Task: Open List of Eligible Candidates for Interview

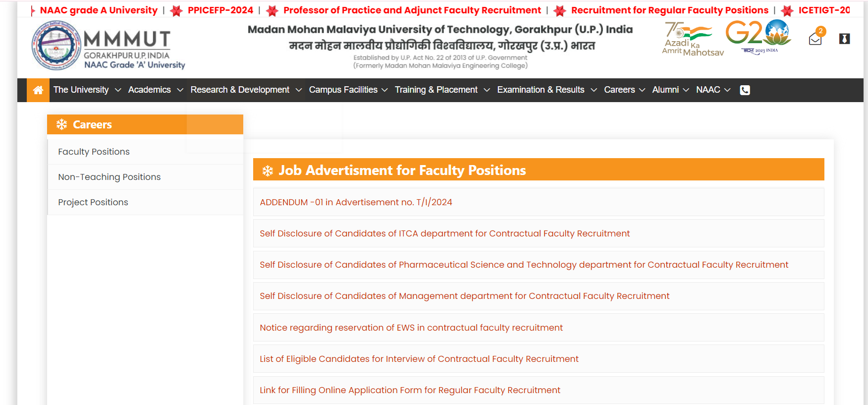Action: [x=539, y=359]
